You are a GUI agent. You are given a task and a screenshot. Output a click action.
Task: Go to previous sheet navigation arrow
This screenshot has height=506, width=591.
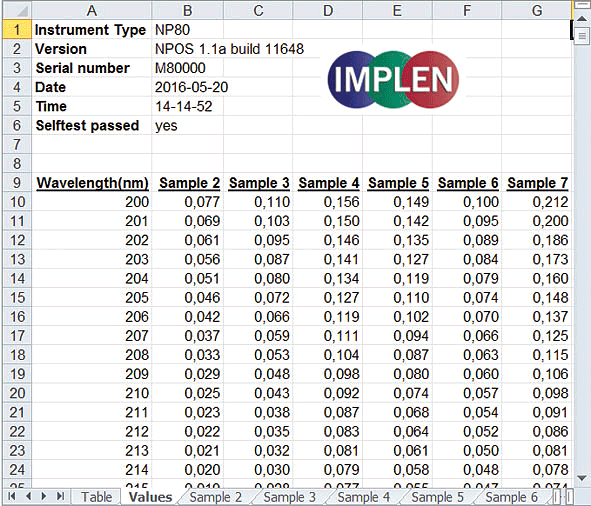click(x=28, y=496)
